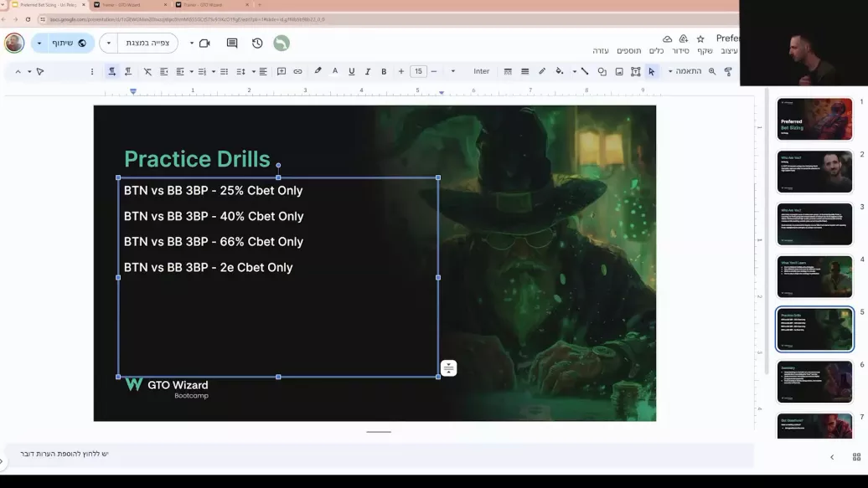
Task: Toggle Underline formatting
Action: point(352,71)
